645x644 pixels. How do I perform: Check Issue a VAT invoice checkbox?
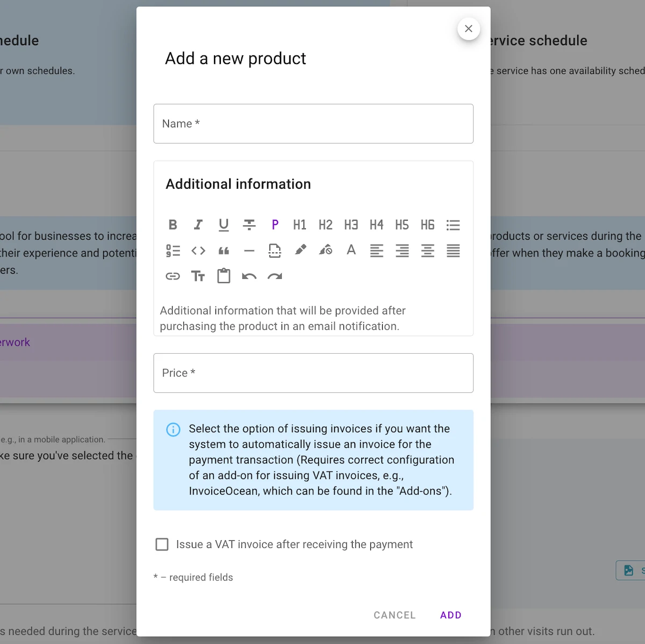point(162,545)
